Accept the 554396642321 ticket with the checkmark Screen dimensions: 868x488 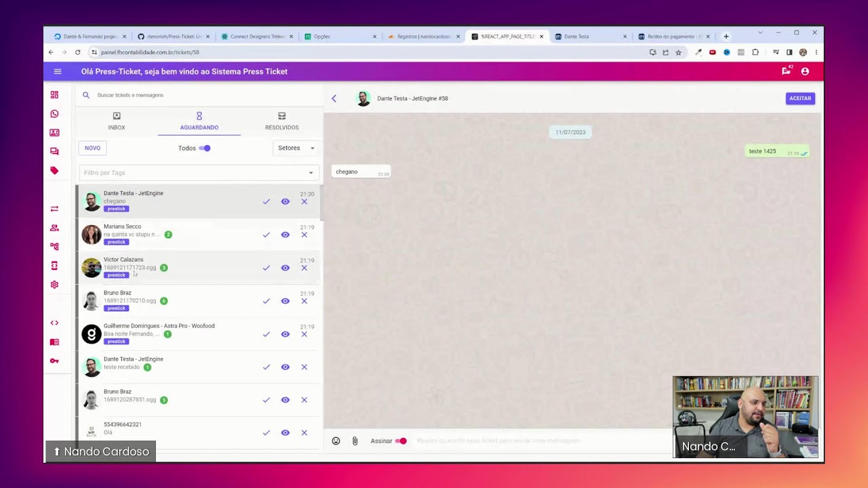[x=267, y=432]
